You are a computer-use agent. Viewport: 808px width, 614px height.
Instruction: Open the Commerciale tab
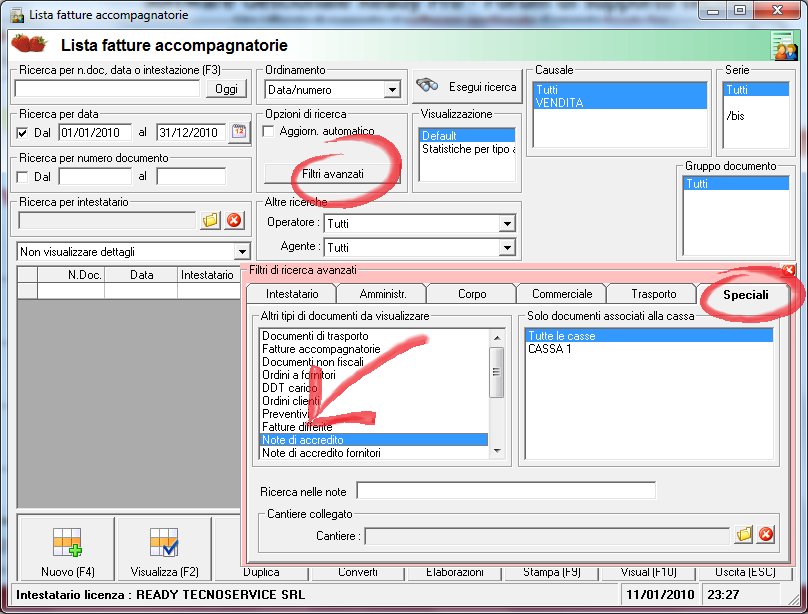click(x=562, y=294)
